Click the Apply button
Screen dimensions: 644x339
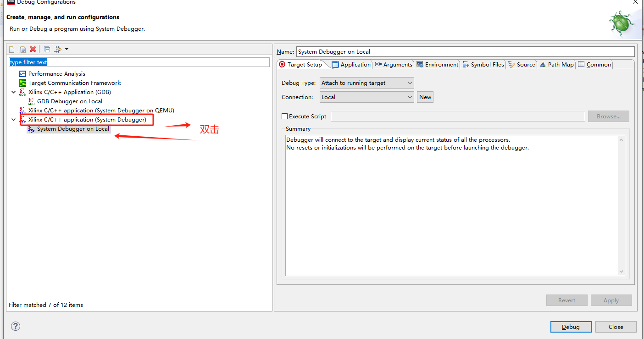[611, 300]
